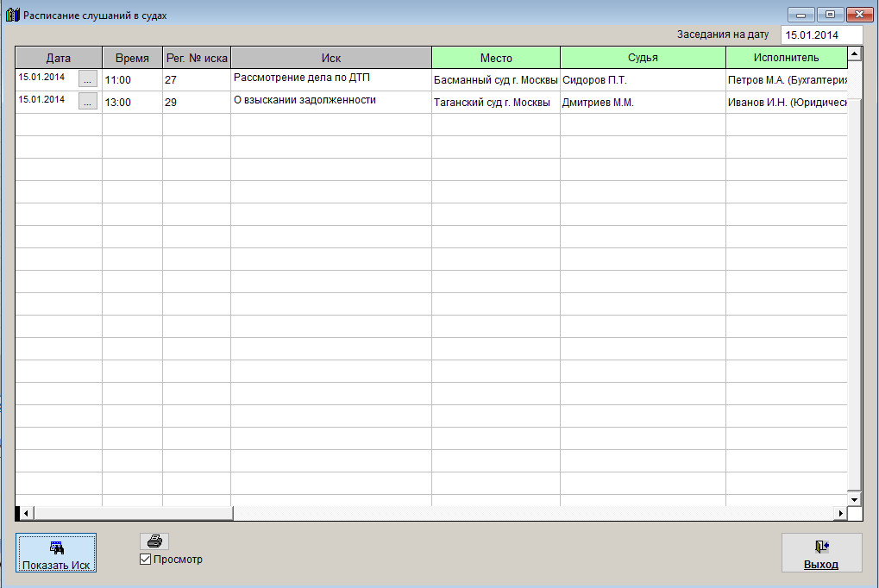The width and height of the screenshot is (879, 588).
Task: Click the scroll up arrow
Action: pyautogui.click(x=854, y=53)
